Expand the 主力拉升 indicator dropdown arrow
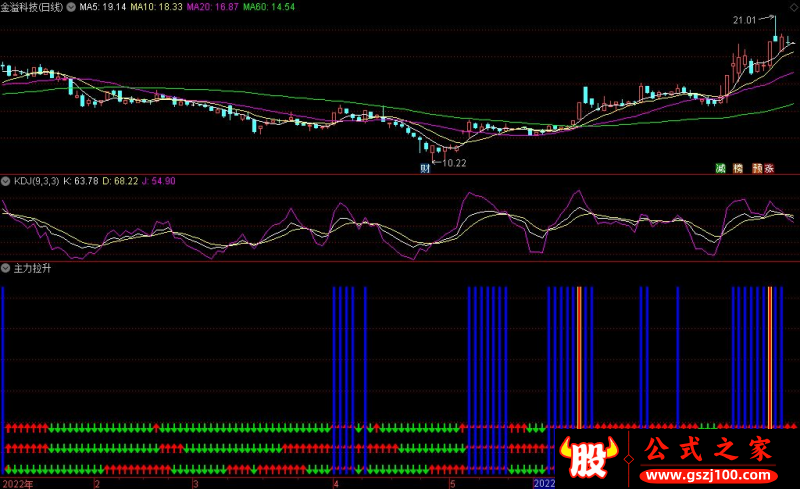 point(6,268)
